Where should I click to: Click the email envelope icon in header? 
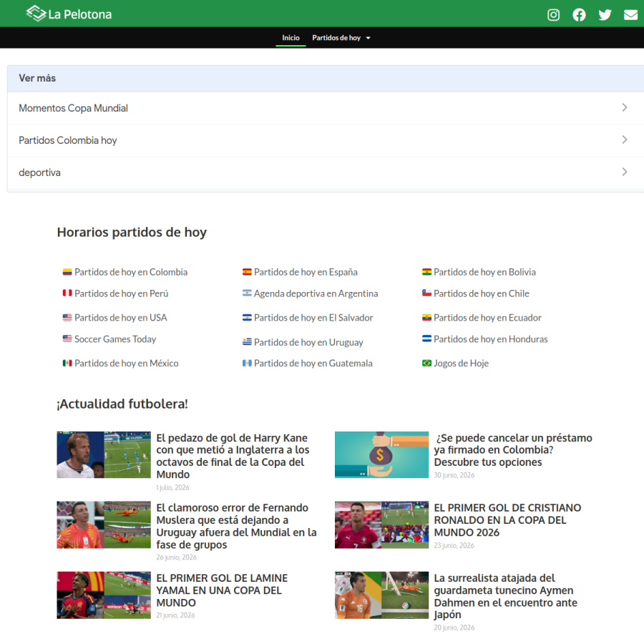(x=630, y=15)
